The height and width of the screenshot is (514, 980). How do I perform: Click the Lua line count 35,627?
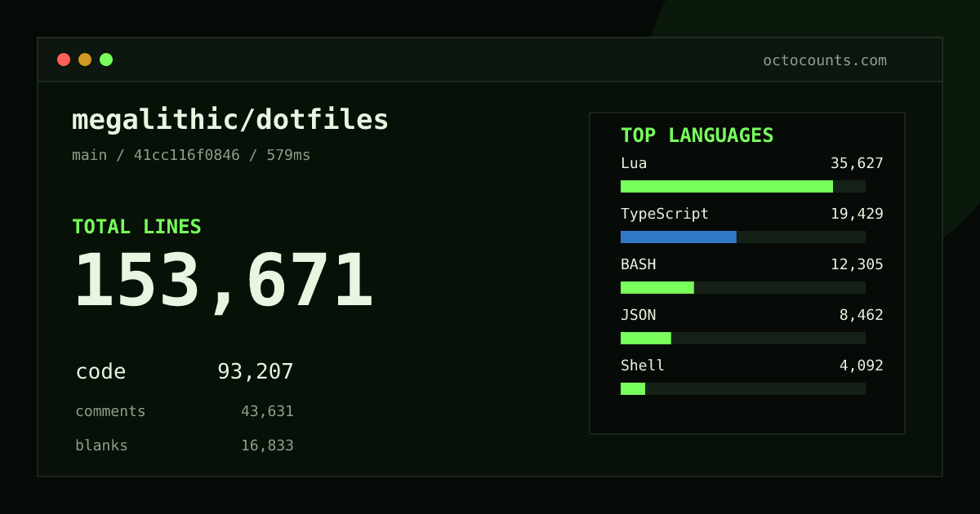(857, 163)
